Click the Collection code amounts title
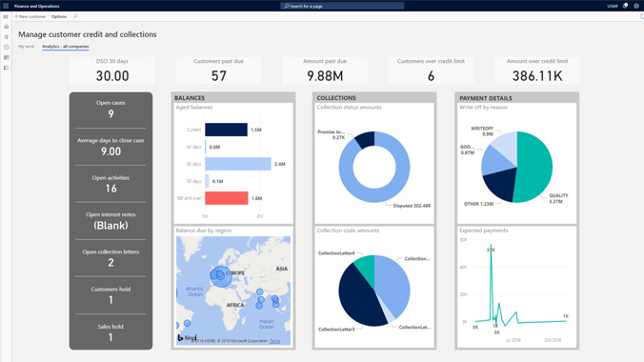The height and width of the screenshot is (362, 644). (x=348, y=231)
